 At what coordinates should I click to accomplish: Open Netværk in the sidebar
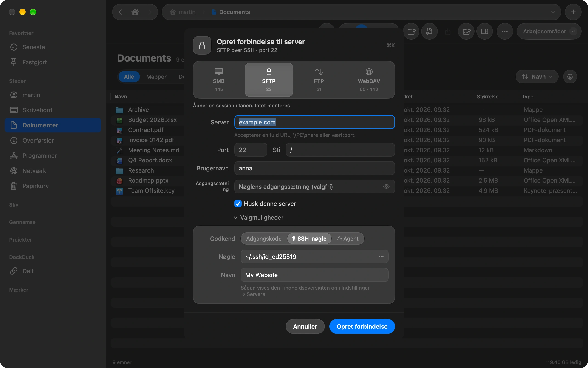tap(53, 171)
